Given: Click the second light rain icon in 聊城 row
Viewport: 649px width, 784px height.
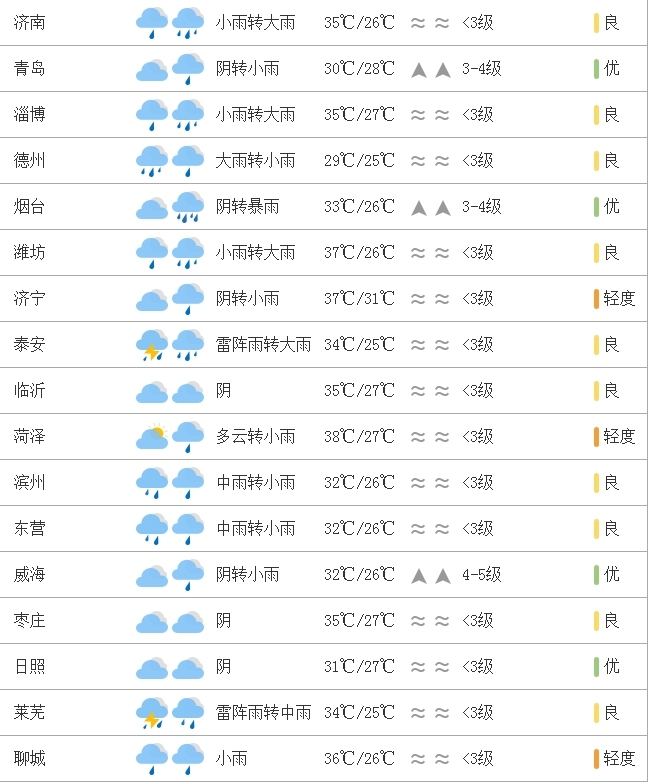Looking at the screenshot, I should pyautogui.click(x=188, y=758).
